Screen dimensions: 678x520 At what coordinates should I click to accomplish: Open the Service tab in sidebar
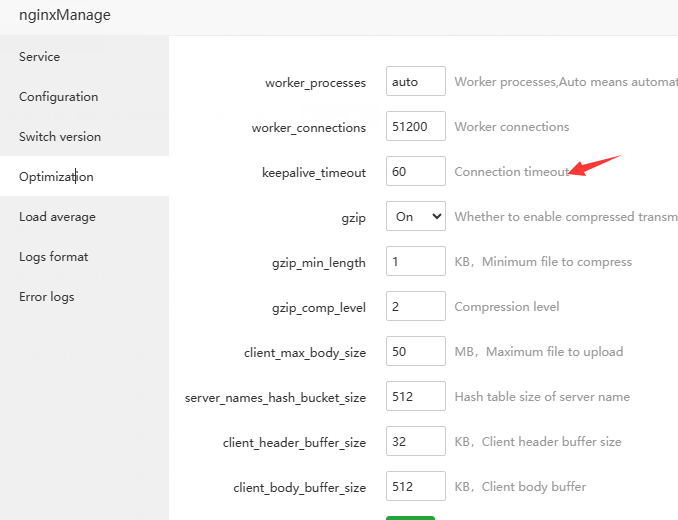(x=40, y=57)
